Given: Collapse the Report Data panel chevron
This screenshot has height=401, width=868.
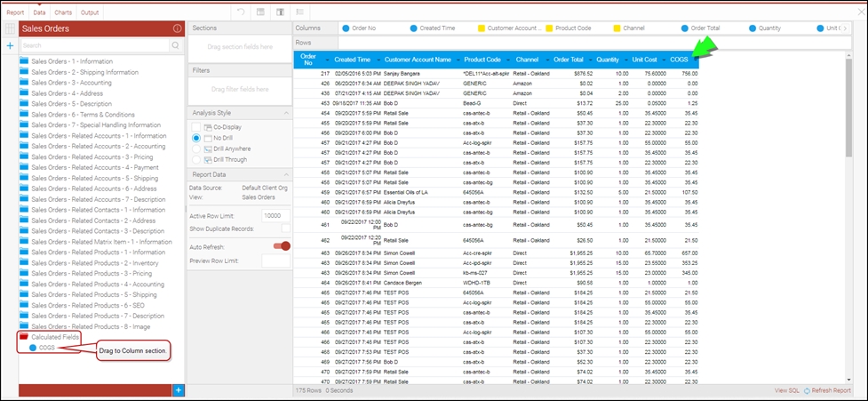Looking at the screenshot, I should 286,175.
